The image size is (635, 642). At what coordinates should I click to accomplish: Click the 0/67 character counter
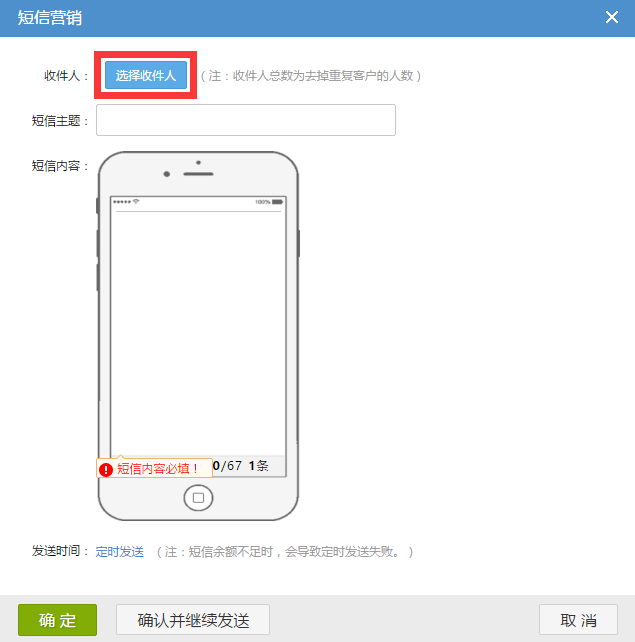[x=228, y=466]
